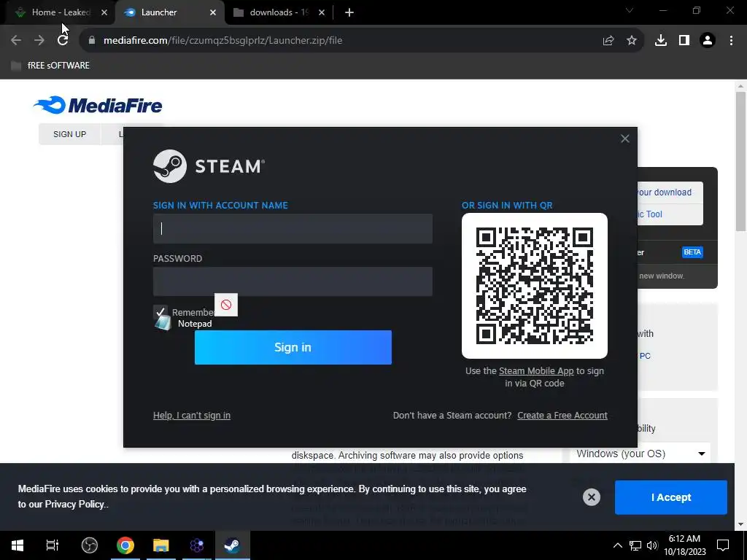Open the fREE sOFTWARE bookmarks folder
This screenshot has width=747, height=560.
[50, 66]
